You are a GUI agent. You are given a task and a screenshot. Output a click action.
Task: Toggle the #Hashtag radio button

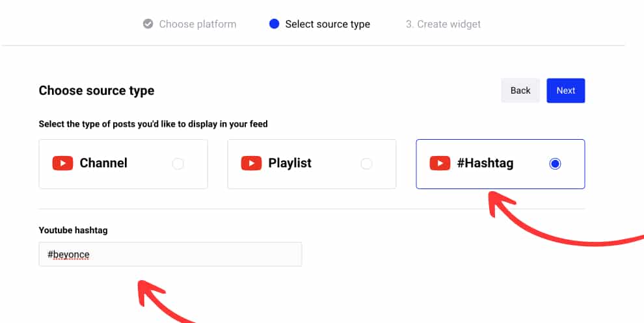pos(555,164)
